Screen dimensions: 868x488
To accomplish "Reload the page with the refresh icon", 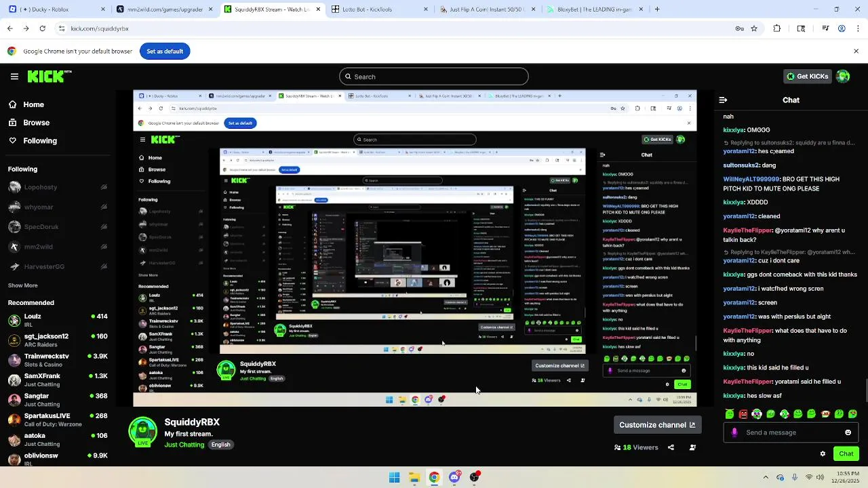I will point(42,28).
